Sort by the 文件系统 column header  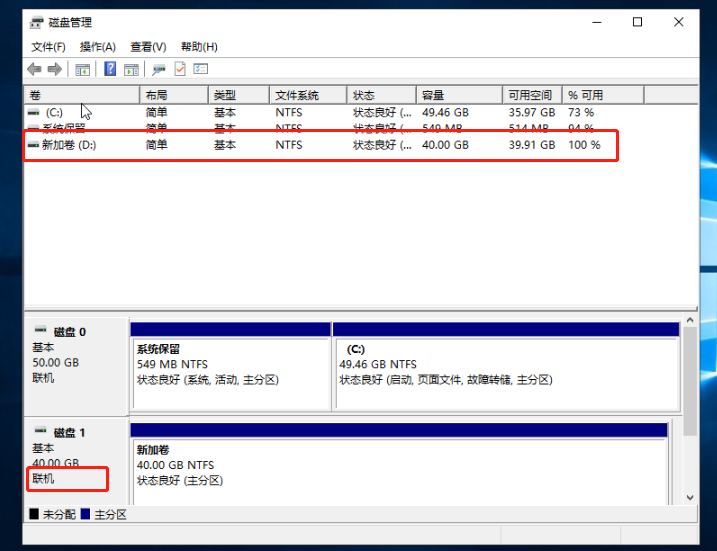point(308,95)
